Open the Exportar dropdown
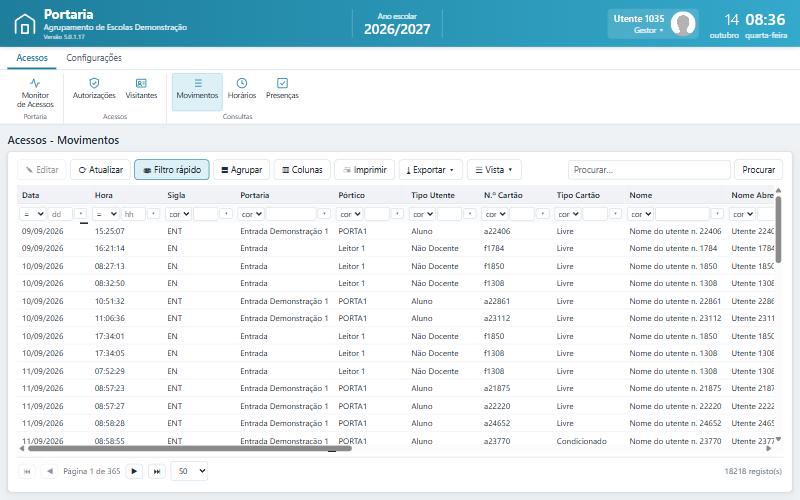This screenshot has height=500, width=800. (431, 169)
